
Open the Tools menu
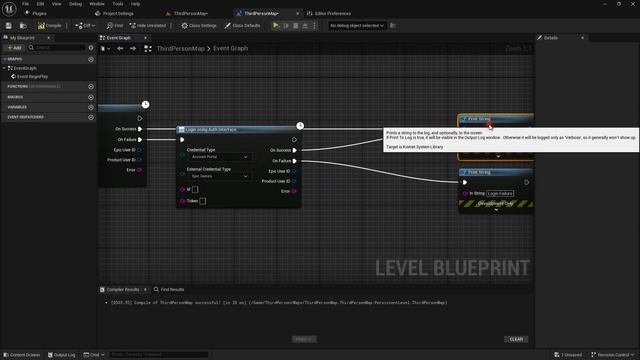coord(118,4)
